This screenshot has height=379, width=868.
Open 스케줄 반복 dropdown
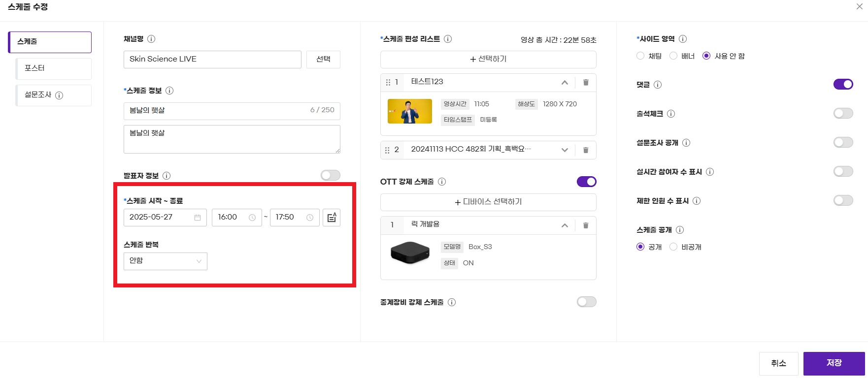(x=166, y=261)
